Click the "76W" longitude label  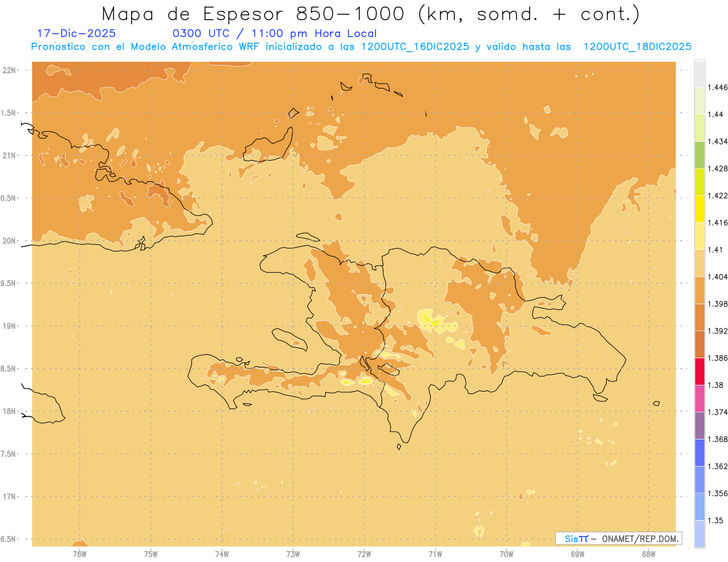click(79, 554)
